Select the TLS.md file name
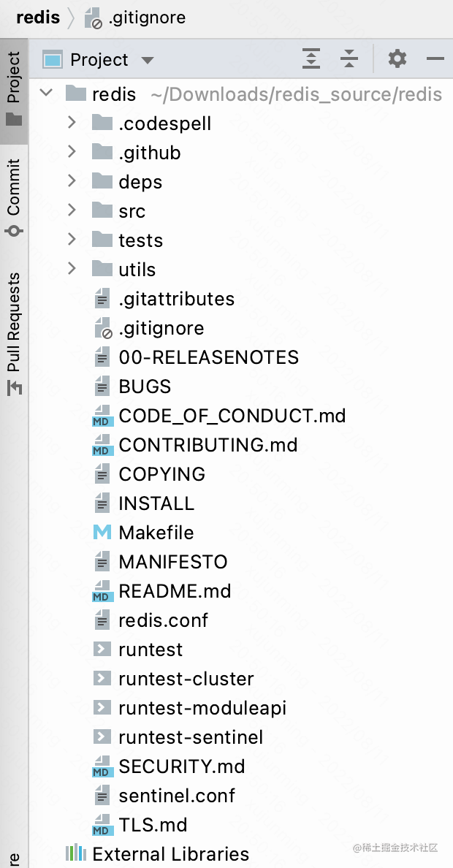Image resolution: width=453 pixels, height=868 pixels. click(153, 826)
